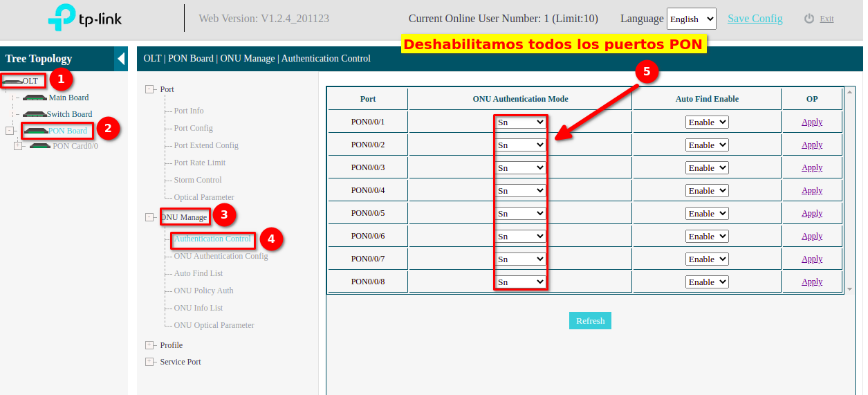Open PON0/0/1 authentication mode dropdown

pos(521,122)
